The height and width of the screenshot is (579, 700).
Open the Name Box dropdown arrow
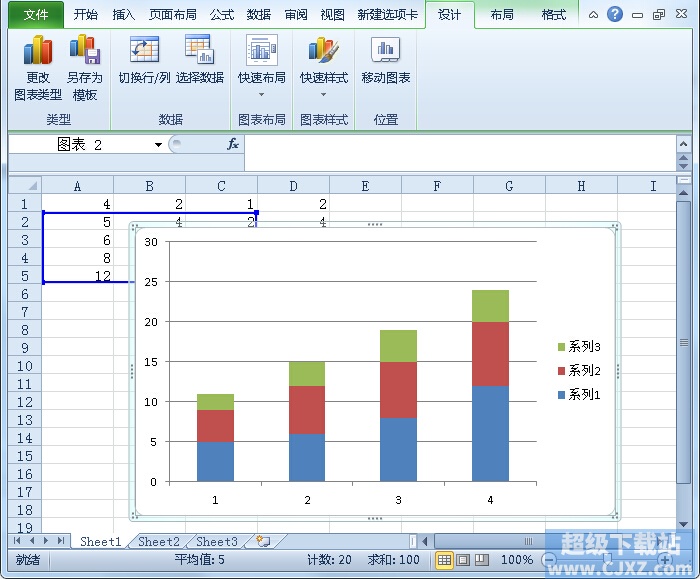tap(158, 145)
